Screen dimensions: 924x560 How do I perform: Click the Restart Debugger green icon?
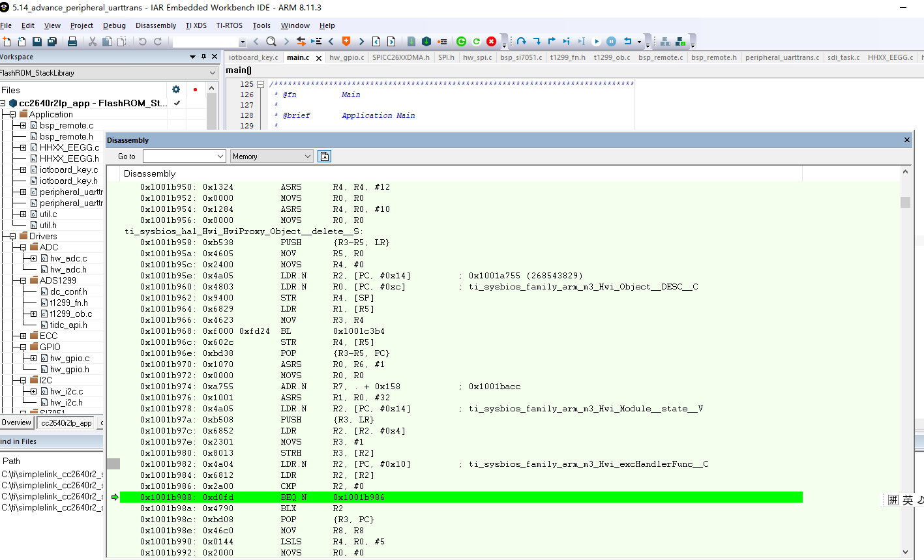click(x=461, y=42)
